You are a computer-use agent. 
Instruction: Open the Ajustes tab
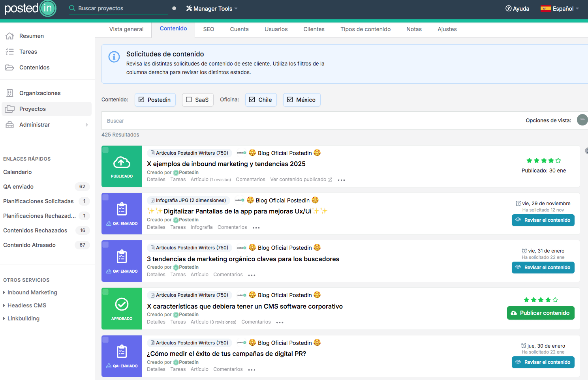pos(447,29)
